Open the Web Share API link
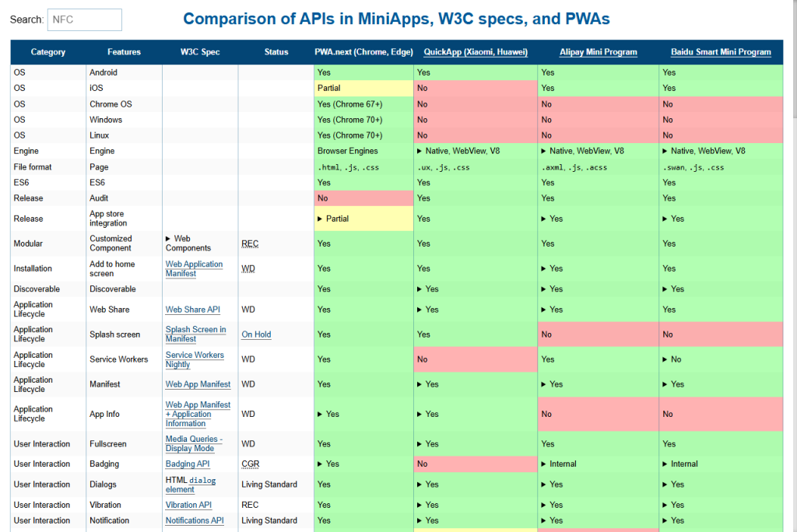Image resolution: width=797 pixels, height=532 pixels. (x=192, y=309)
